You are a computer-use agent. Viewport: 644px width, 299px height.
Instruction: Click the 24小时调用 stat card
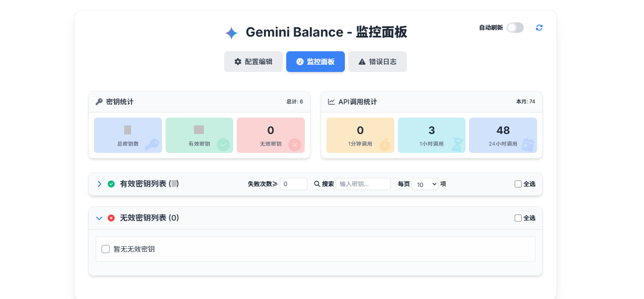pyautogui.click(x=503, y=135)
